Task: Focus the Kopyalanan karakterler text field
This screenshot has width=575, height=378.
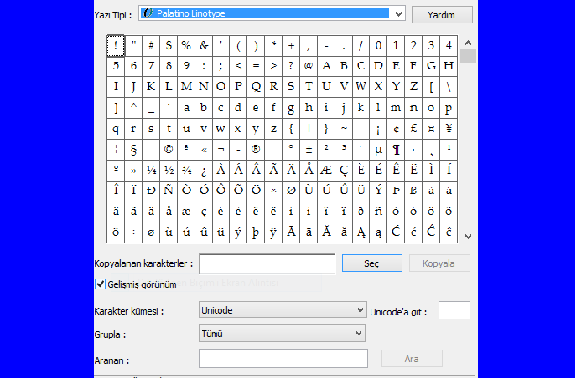Action: click(x=267, y=264)
